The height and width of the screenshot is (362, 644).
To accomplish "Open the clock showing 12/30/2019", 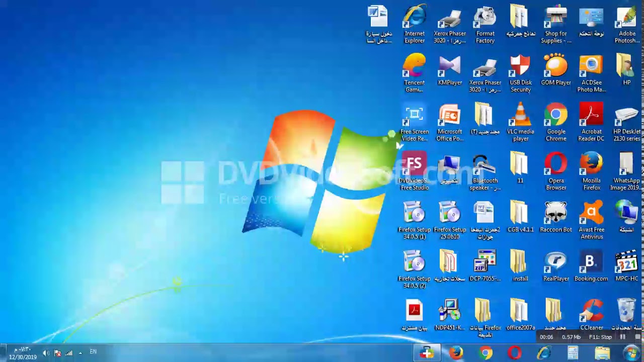I will pyautogui.click(x=23, y=353).
